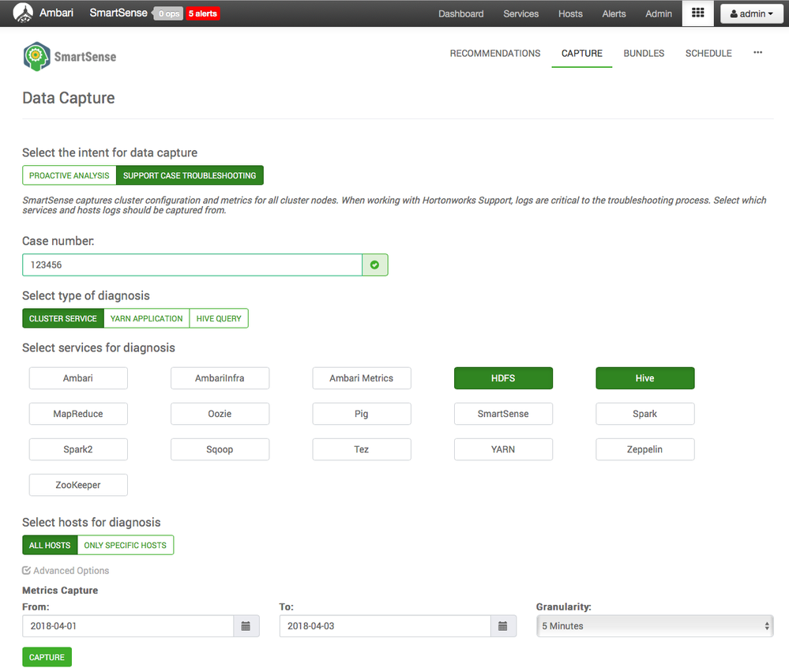Deselect the Hive service

[x=645, y=378]
